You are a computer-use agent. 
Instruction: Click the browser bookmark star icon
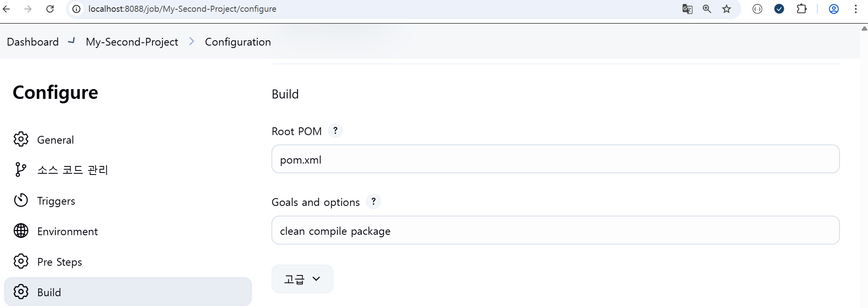(727, 9)
